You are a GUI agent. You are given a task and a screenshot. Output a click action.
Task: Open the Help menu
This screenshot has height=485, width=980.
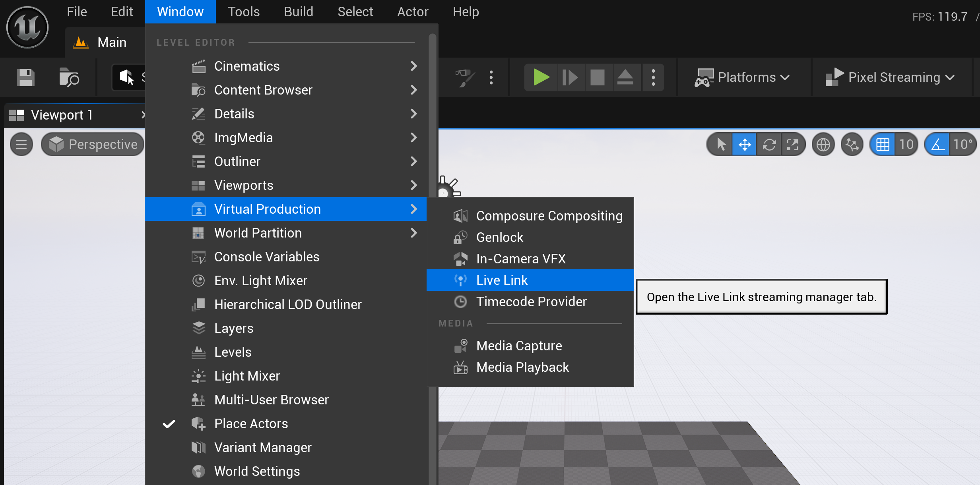pos(466,12)
